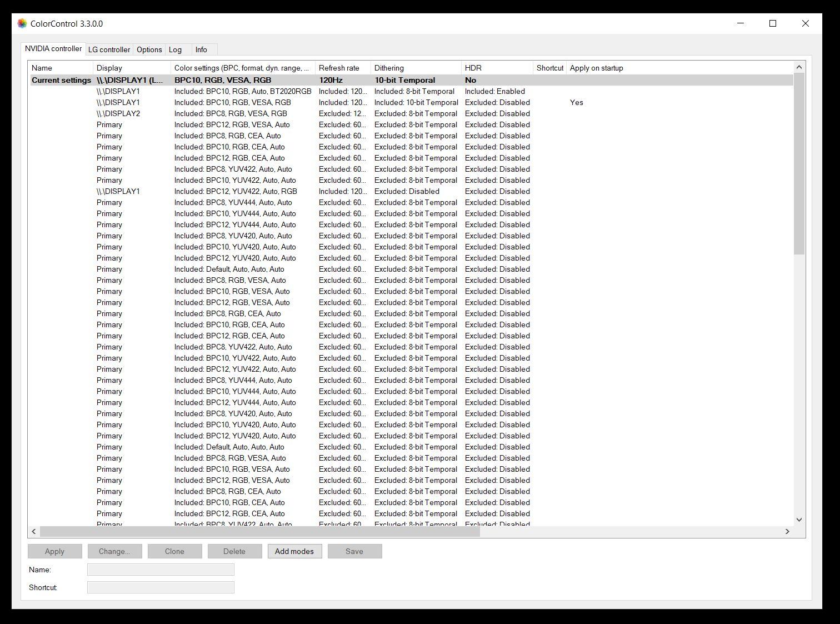This screenshot has height=624, width=840.
Task: Select the Current settings row
Action: click(411, 80)
